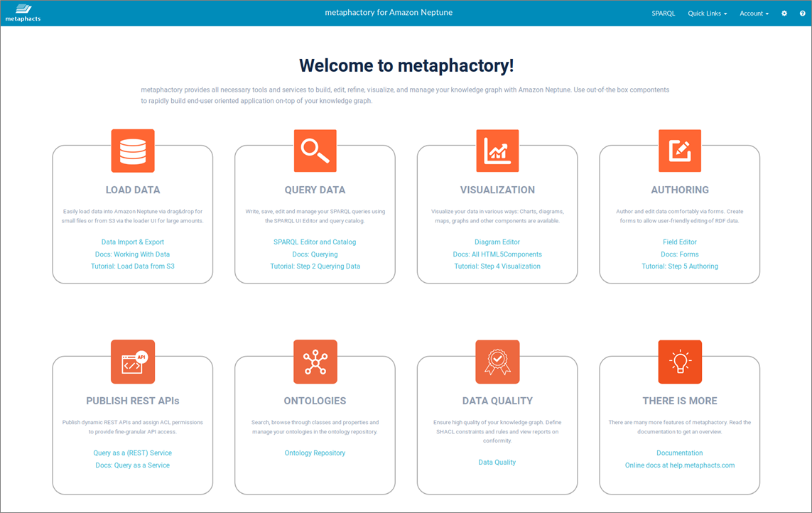Open Tutorial: Load Data from S3
The image size is (812, 513).
click(x=133, y=266)
